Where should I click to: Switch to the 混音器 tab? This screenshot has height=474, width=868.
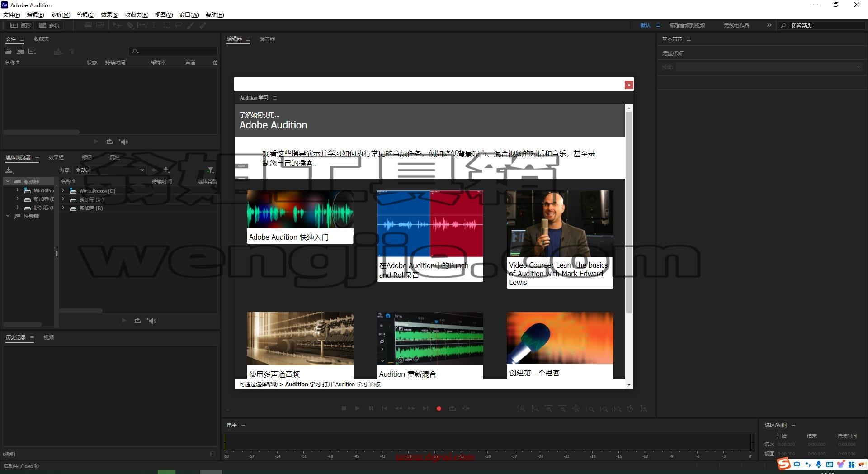click(x=267, y=39)
